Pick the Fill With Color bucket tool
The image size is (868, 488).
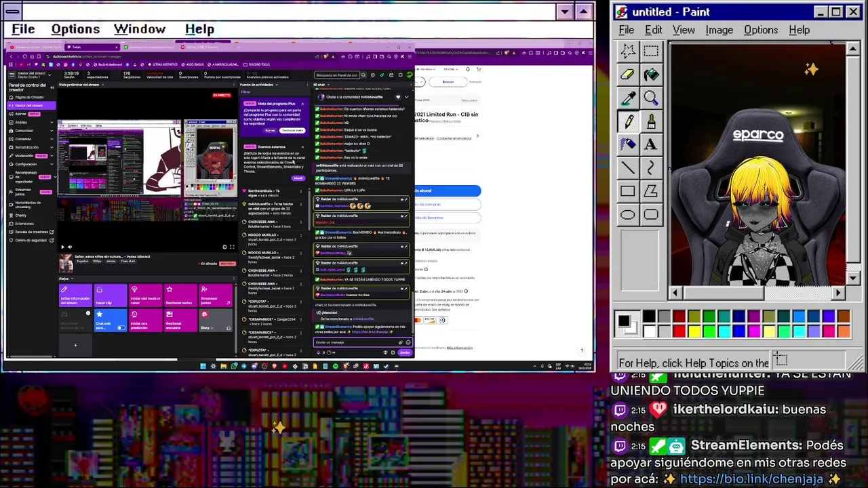point(651,75)
